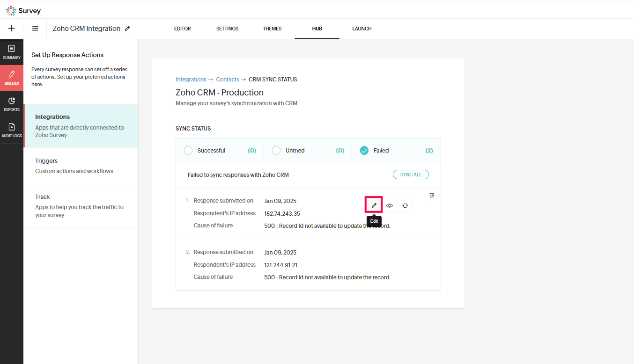The image size is (634, 364).
Task: Switch to the Hub tab
Action: 317,29
